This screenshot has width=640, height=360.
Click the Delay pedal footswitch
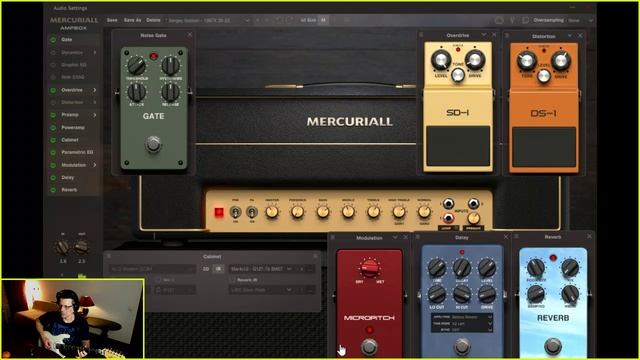coord(462,347)
